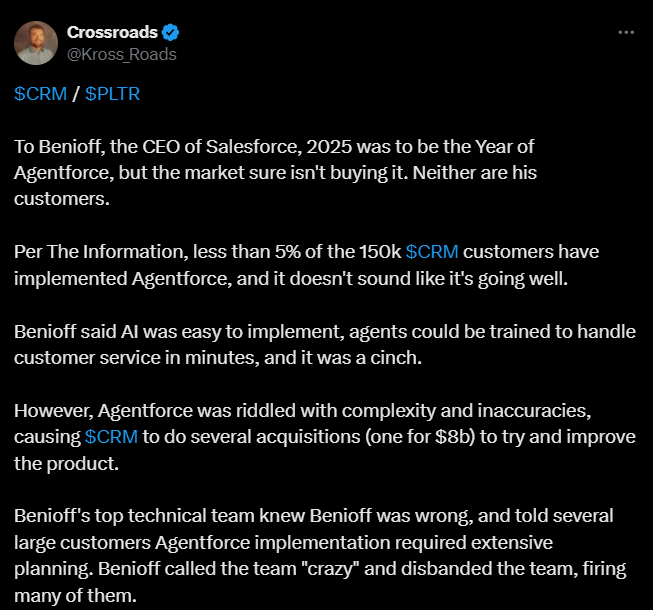Screen dimensions: 653x610
Task: Click the blue verified checkmark badge
Action: [x=170, y=32]
